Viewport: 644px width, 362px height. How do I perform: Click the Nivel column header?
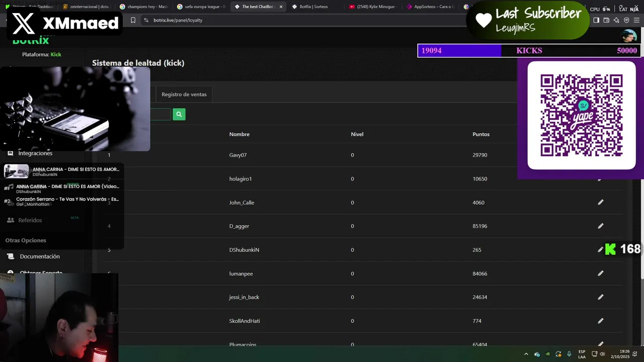pyautogui.click(x=357, y=134)
